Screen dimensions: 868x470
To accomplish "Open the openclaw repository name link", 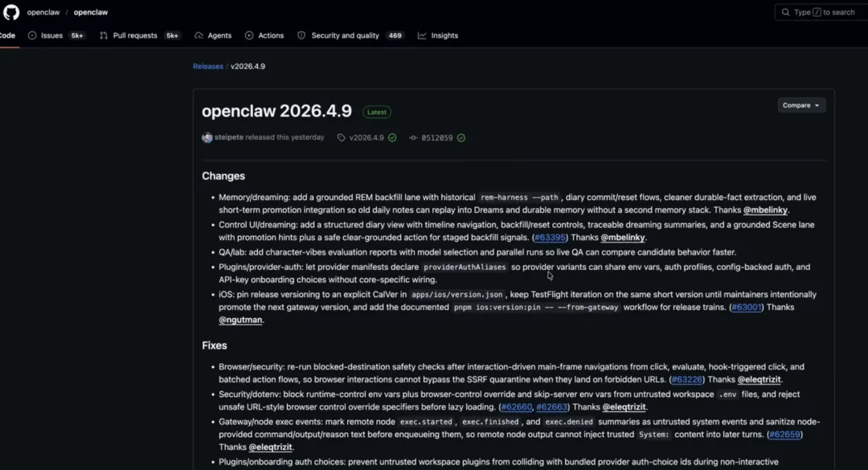I will (x=91, y=12).
